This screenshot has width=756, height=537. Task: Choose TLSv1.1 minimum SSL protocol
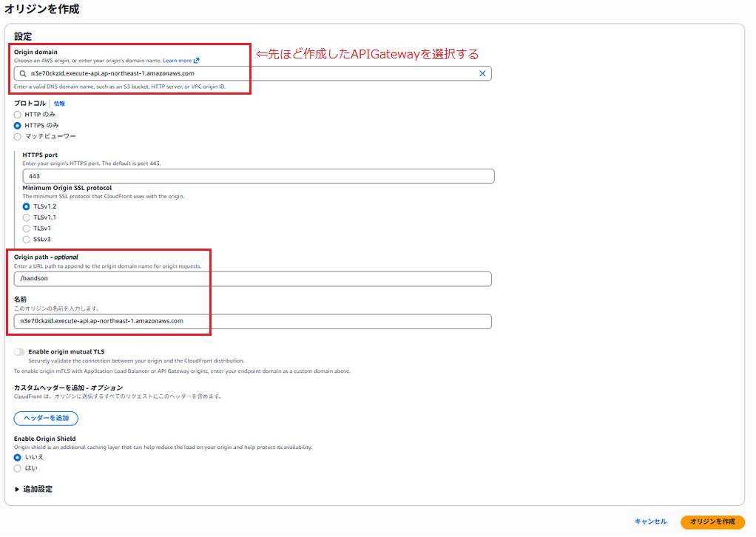point(26,217)
